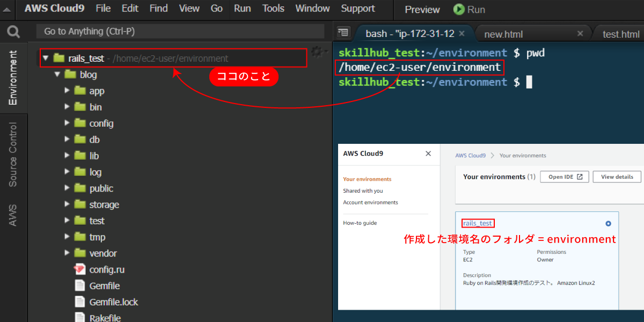Expand the db folder arrow
This screenshot has height=322, width=644.
point(67,139)
